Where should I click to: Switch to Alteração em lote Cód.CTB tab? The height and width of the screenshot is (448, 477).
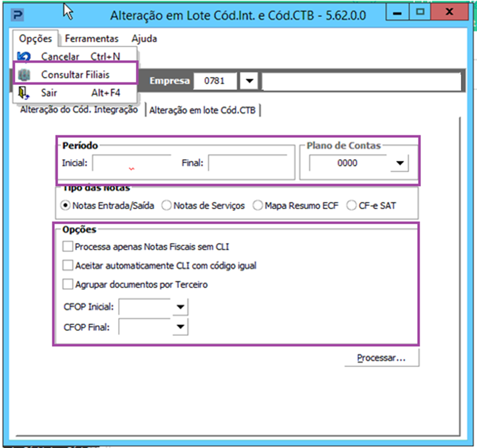(x=202, y=110)
